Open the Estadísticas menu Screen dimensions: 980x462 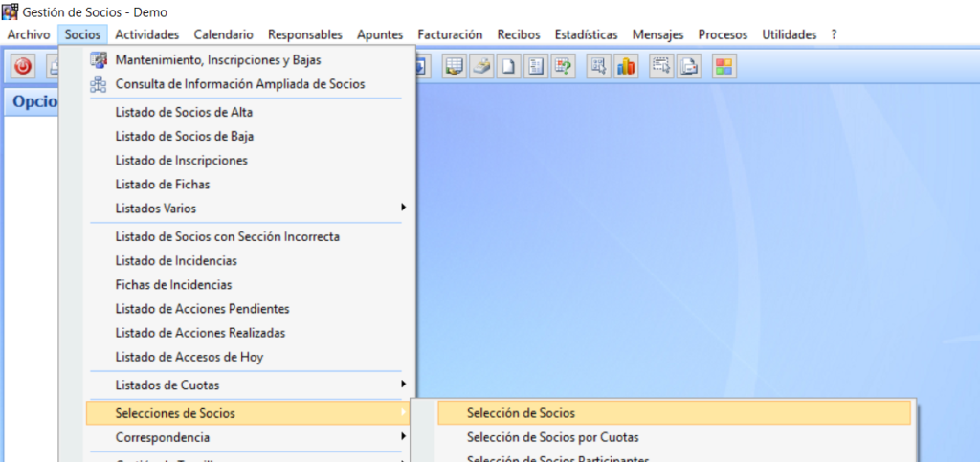(x=586, y=34)
